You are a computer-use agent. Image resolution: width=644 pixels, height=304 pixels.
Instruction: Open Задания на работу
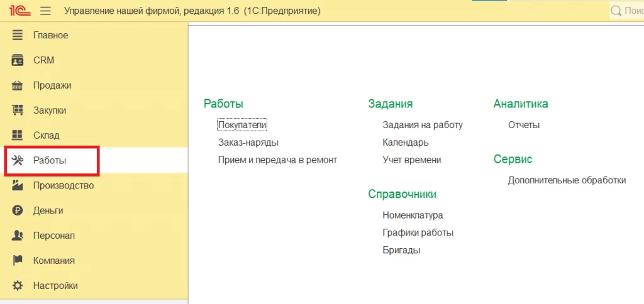click(423, 125)
